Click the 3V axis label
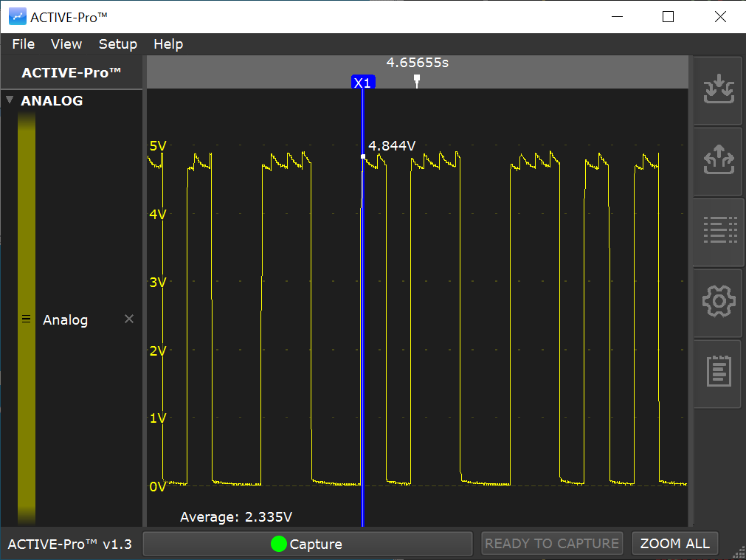This screenshot has height=560, width=746. pyautogui.click(x=157, y=282)
